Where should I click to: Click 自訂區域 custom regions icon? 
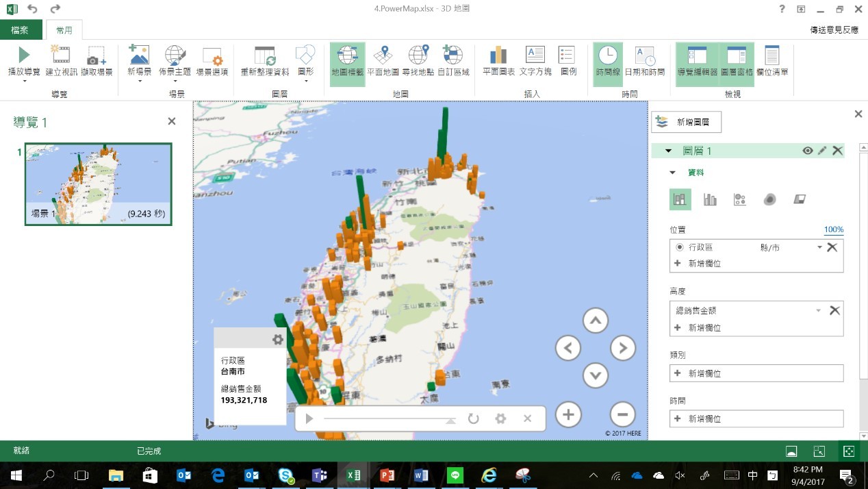tap(453, 55)
